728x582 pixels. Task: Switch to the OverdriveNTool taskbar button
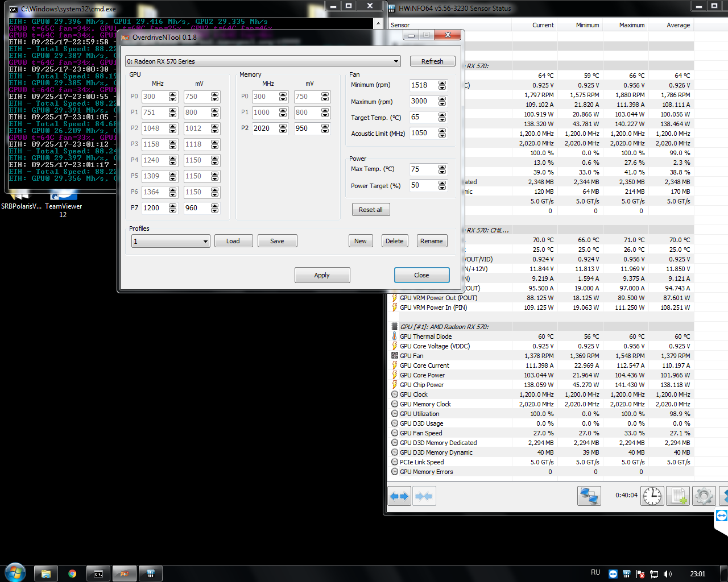pos(125,573)
